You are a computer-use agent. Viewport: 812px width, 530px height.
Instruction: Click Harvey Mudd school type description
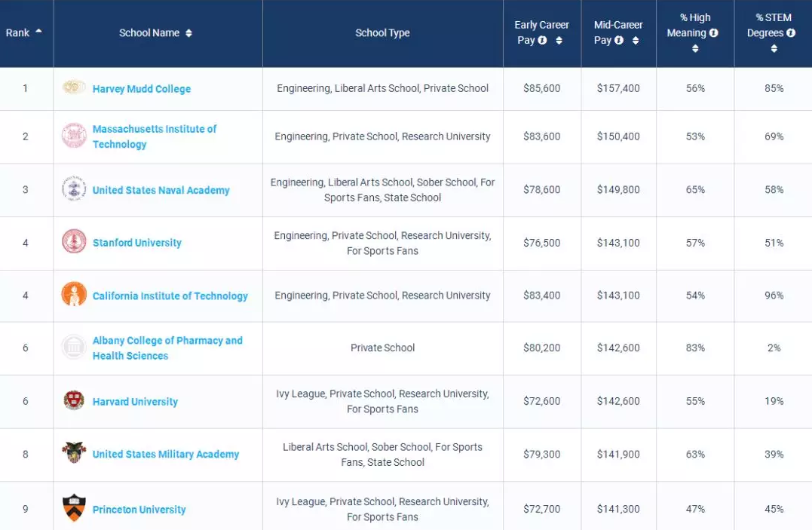pos(383,88)
